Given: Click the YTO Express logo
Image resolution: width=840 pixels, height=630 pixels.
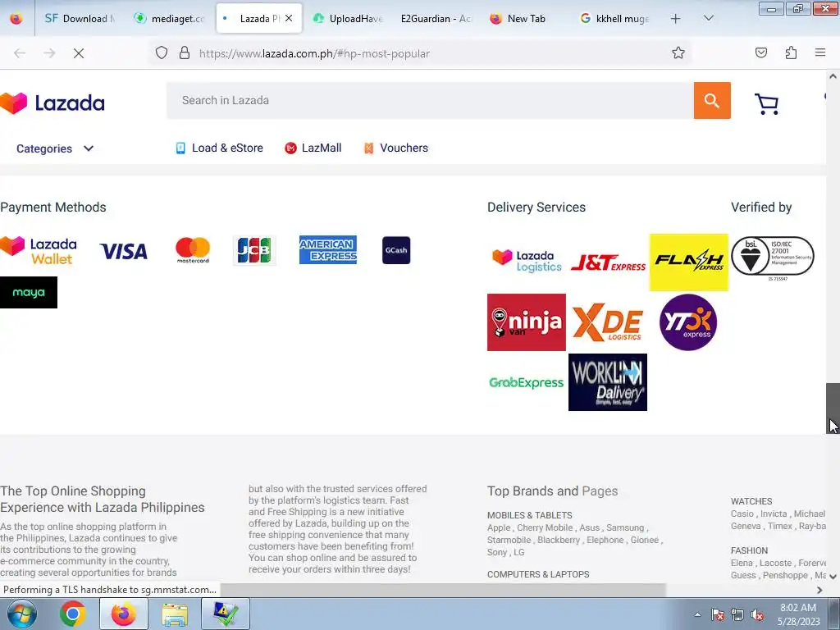Looking at the screenshot, I should point(688,322).
